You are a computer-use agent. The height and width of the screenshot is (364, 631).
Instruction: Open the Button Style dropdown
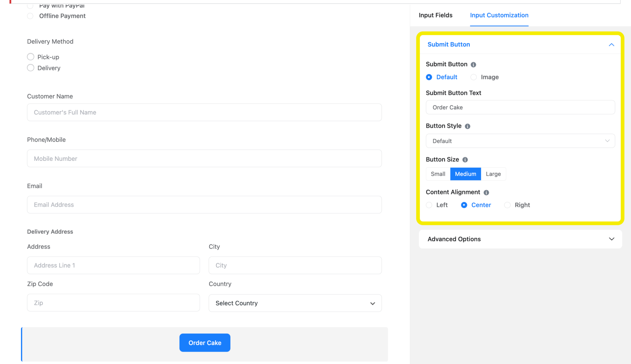tap(520, 141)
